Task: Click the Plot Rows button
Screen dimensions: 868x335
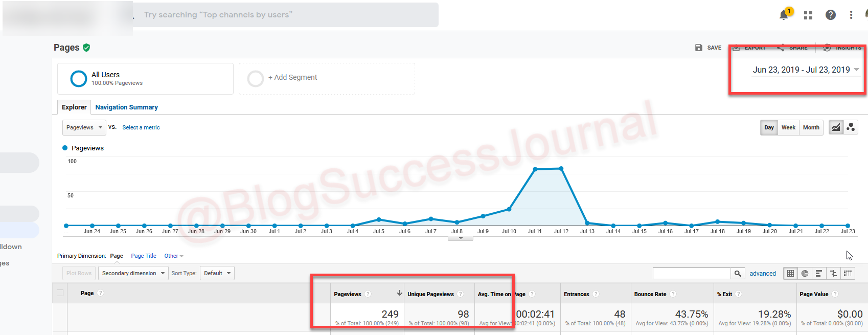Action: (79, 273)
